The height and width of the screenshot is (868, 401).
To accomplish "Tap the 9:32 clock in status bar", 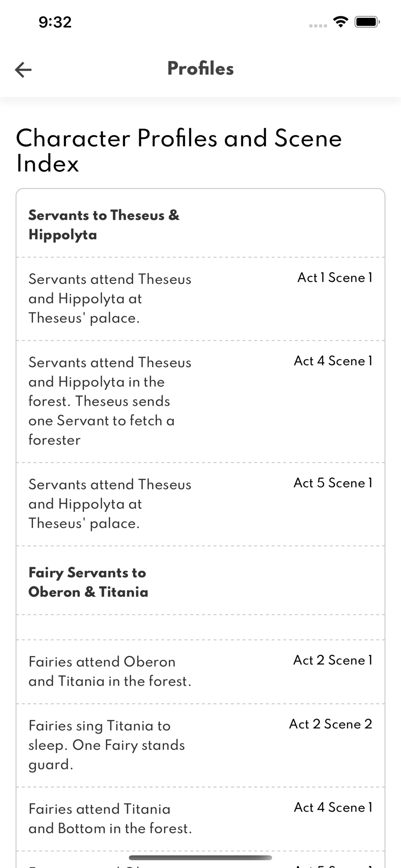I will (x=55, y=22).
